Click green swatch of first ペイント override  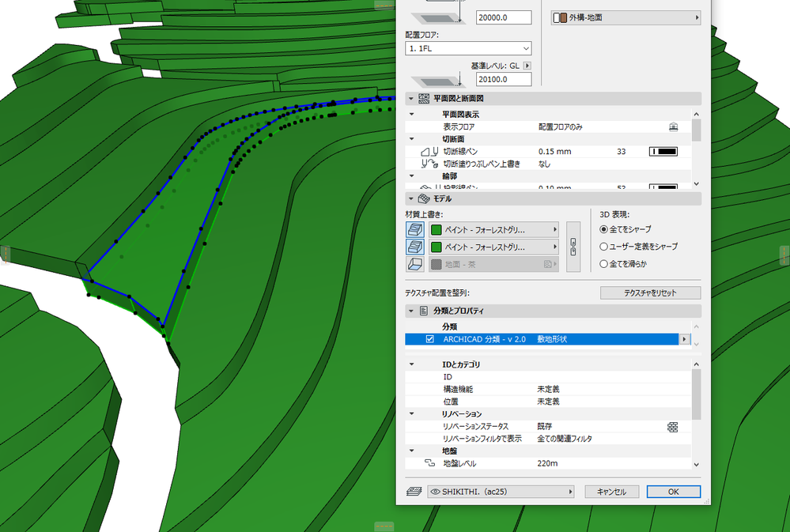437,230
